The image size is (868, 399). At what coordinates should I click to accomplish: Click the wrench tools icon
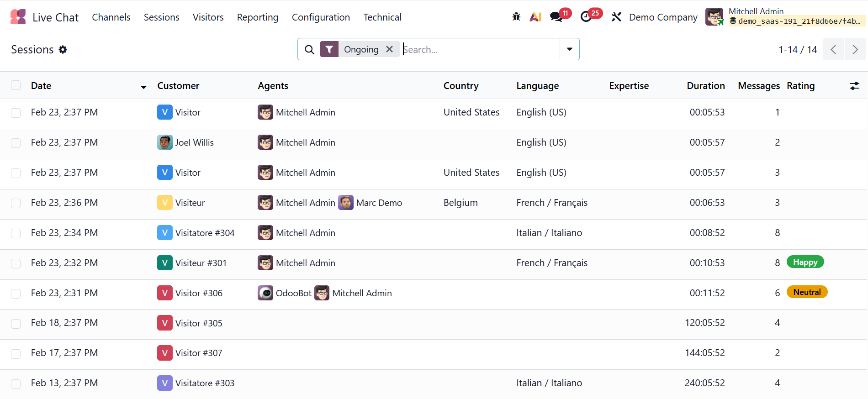[x=616, y=17]
